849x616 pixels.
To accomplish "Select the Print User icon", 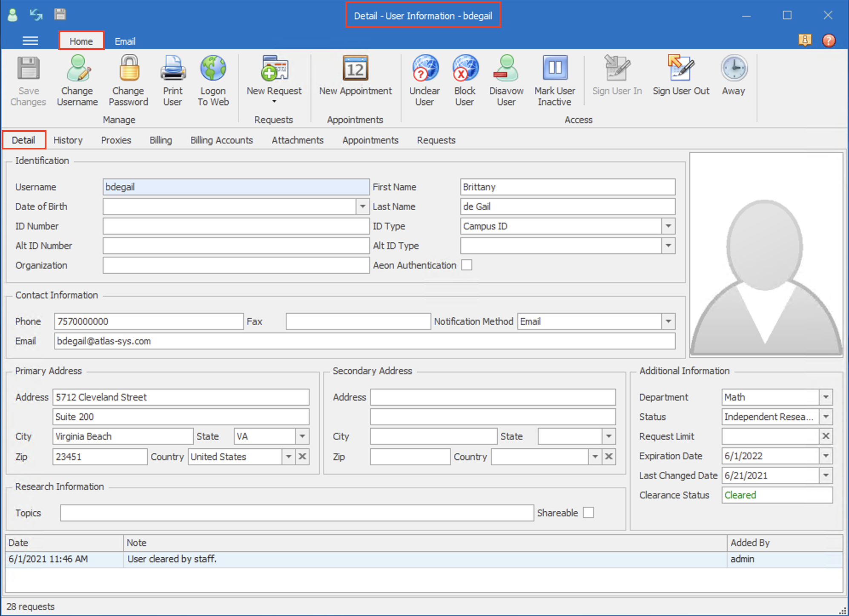I will click(172, 81).
